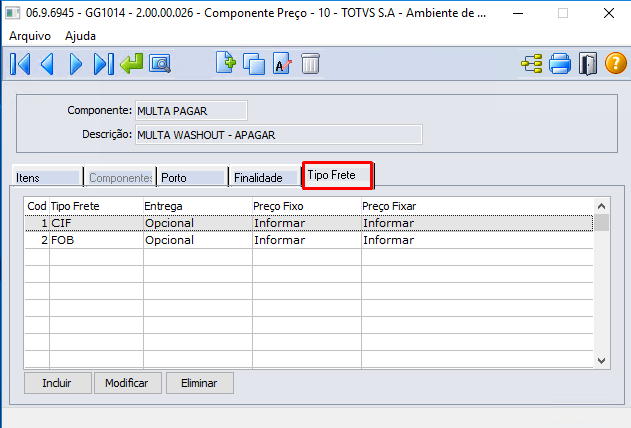631x428 pixels.
Task: Click the app icon in title bar
Action: (12, 13)
